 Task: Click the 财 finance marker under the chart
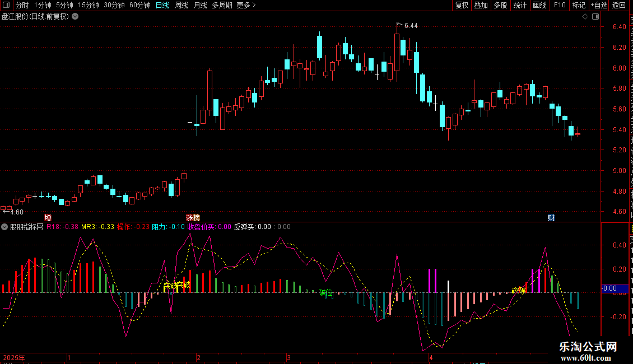click(x=551, y=217)
